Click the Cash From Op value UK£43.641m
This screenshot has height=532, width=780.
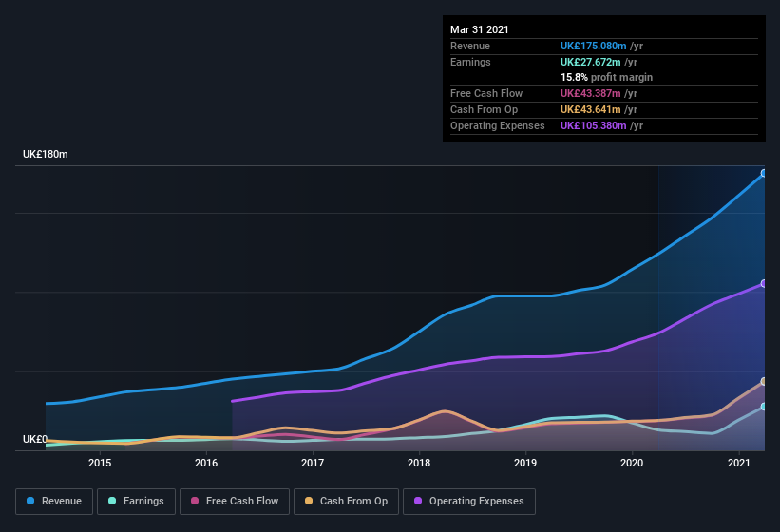coord(591,109)
